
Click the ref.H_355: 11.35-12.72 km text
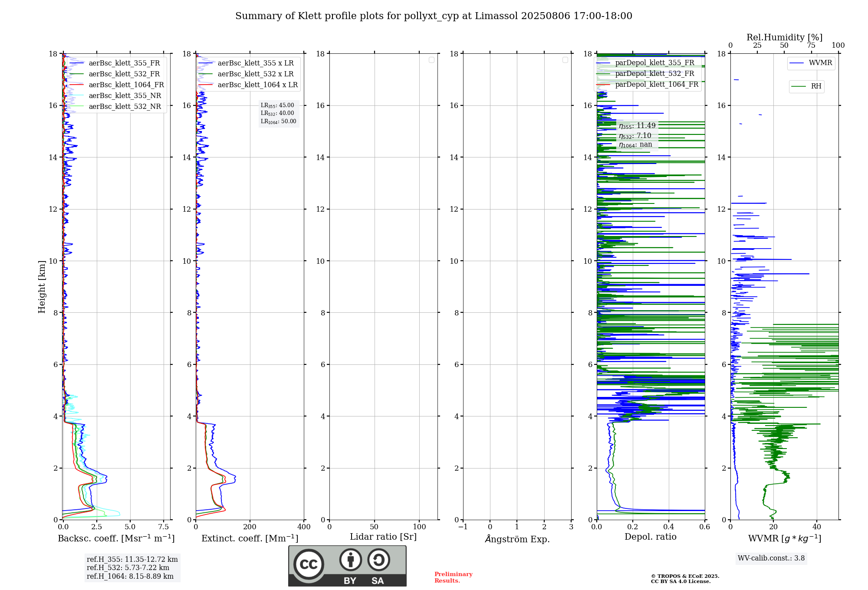[x=132, y=560]
